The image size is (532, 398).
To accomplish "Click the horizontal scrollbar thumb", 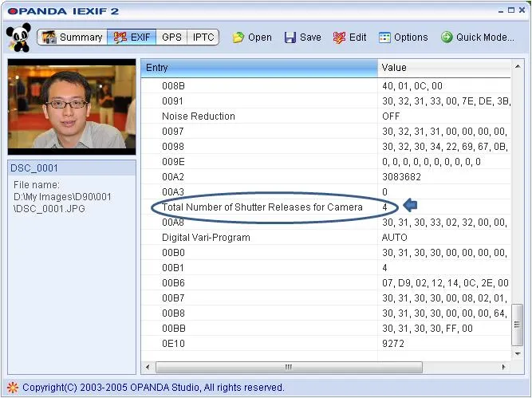I will pos(289,367).
